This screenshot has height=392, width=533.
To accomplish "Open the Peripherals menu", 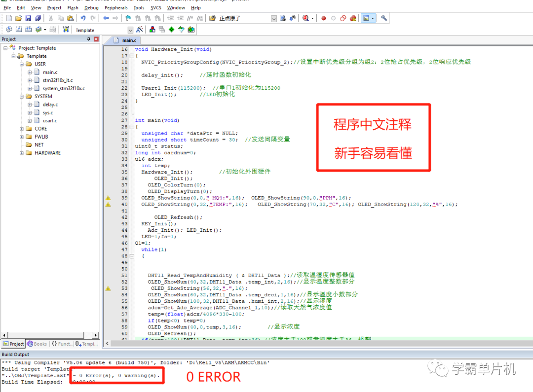I will (116, 7).
